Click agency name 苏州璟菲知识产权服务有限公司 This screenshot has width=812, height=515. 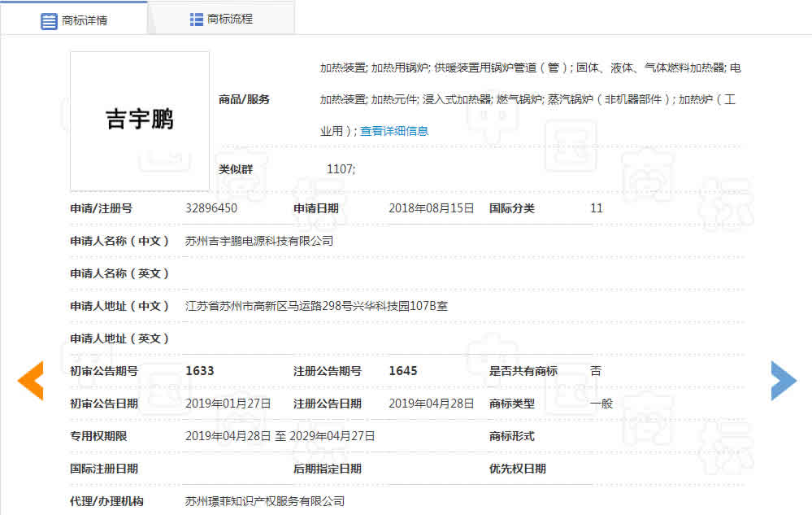(265, 501)
